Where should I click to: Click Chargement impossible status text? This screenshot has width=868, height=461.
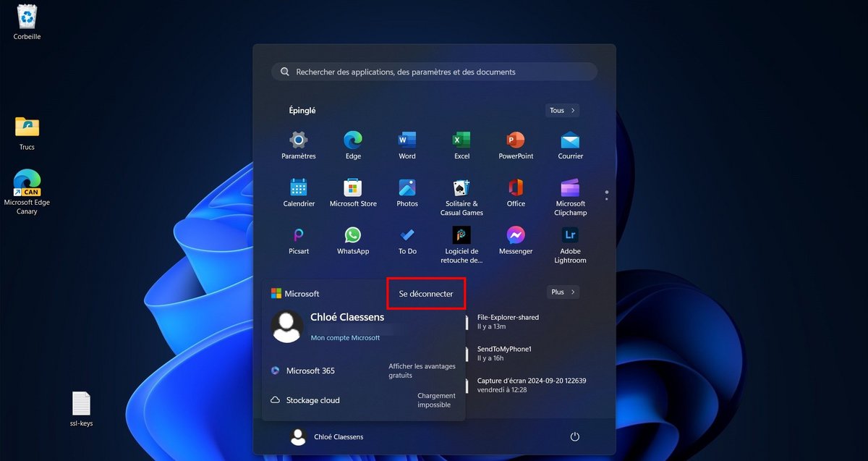436,400
